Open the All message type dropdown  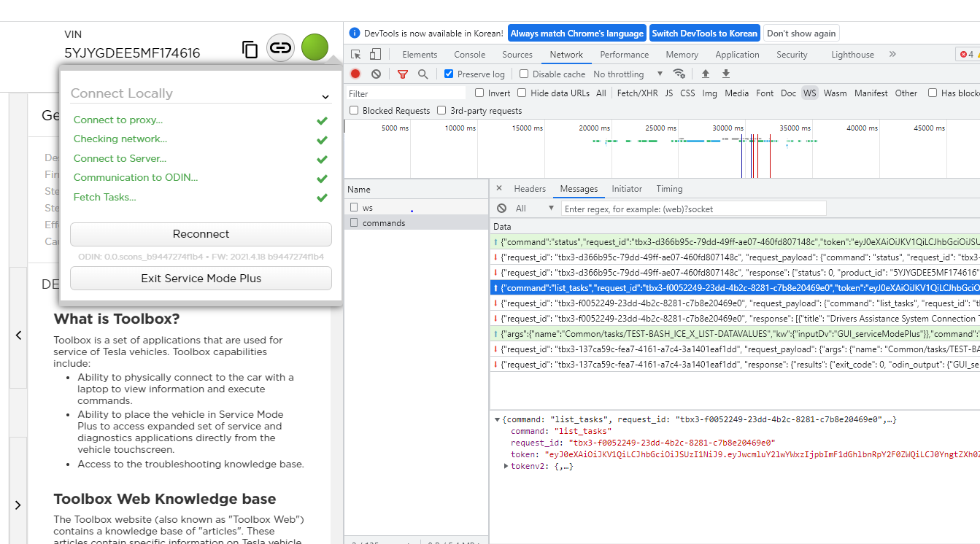(x=535, y=209)
